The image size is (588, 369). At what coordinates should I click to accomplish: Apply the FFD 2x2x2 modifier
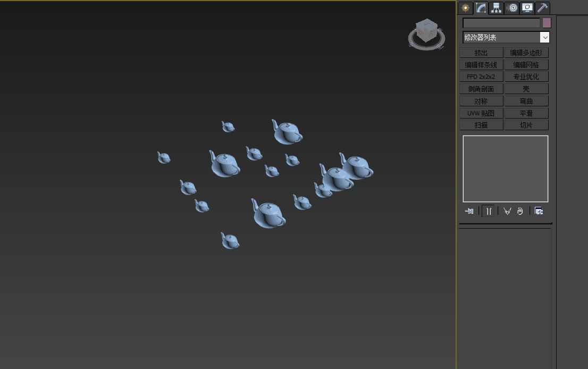[481, 77]
